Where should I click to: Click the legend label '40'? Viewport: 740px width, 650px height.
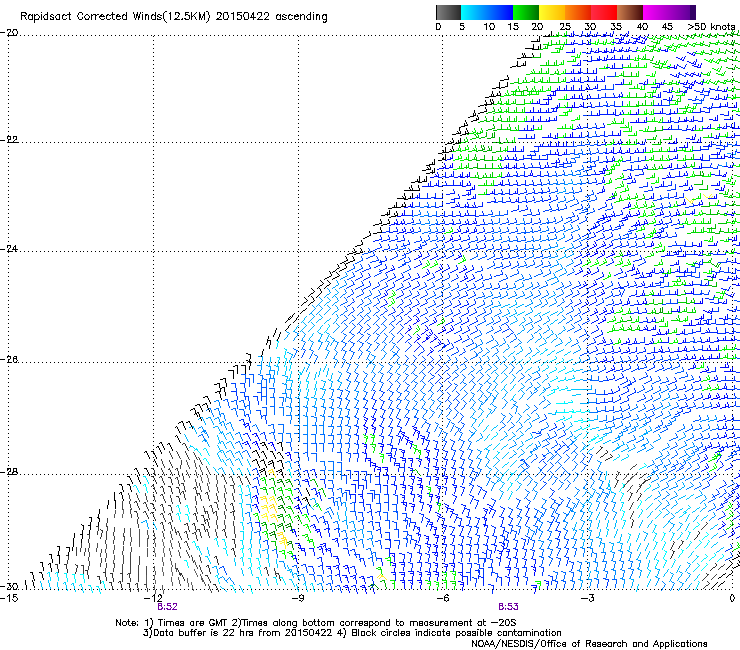(642, 27)
